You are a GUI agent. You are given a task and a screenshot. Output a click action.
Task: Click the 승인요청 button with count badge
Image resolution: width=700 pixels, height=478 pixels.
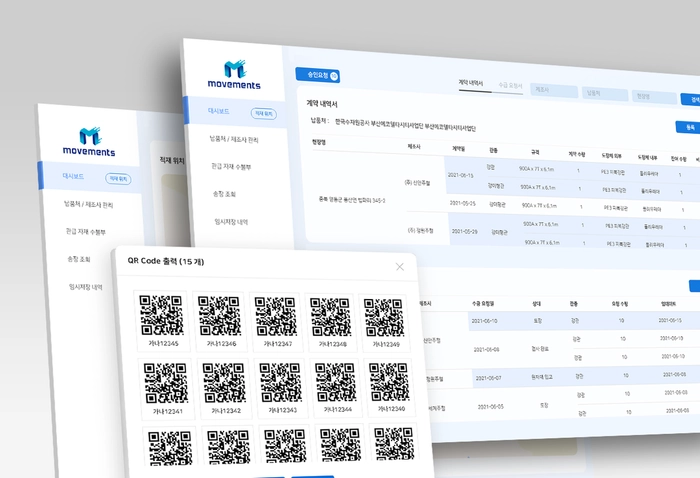[x=318, y=75]
